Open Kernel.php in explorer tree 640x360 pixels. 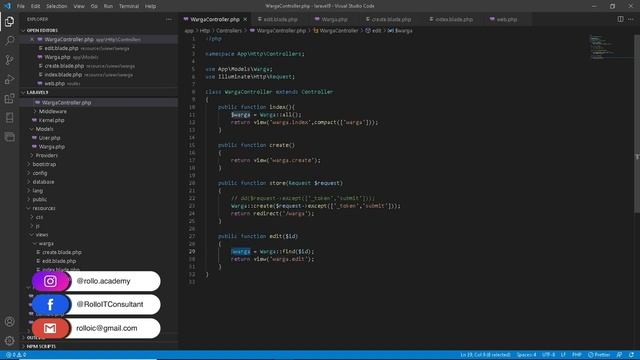(x=51, y=120)
